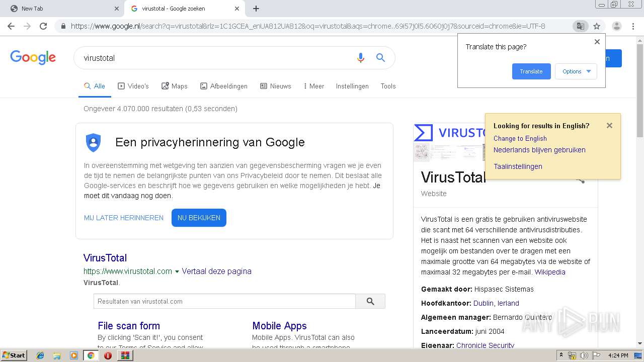This screenshot has width=644, height=362.
Task: Open Internet Explorer from taskbar
Action: point(40,355)
